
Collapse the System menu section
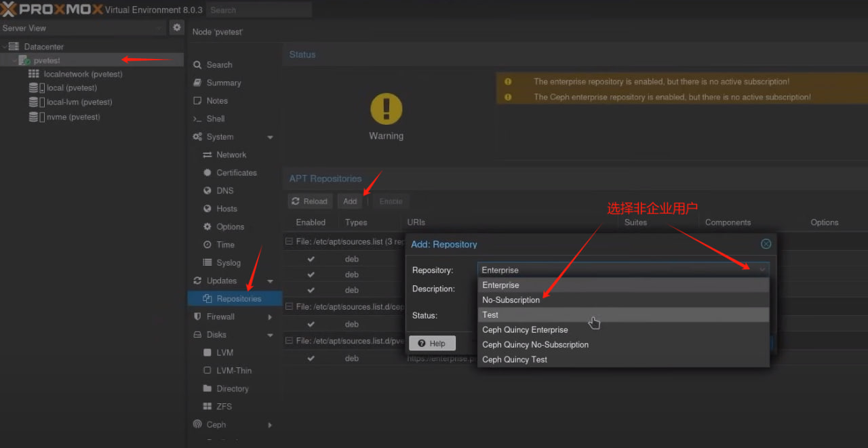tap(270, 137)
